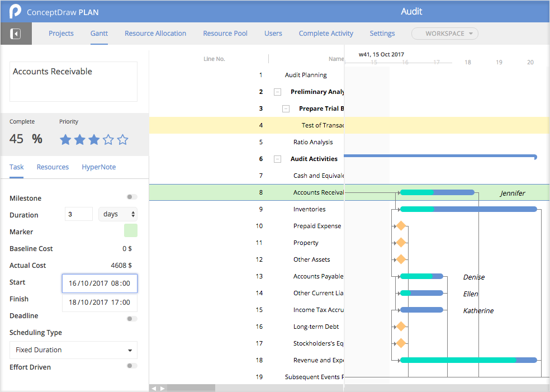Open the duration units days dropdown
The width and height of the screenshot is (550, 392).
point(118,214)
